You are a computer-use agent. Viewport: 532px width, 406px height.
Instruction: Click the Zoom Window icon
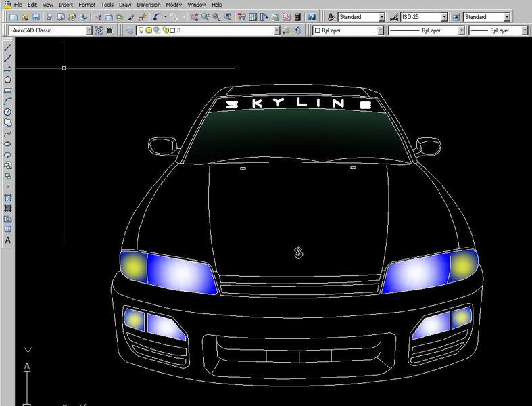(216, 17)
